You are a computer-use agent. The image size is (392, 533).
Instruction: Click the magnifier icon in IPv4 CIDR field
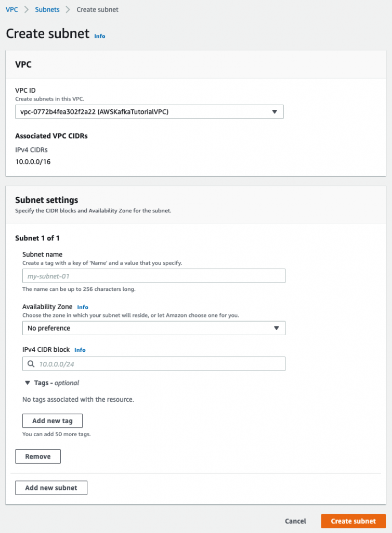click(x=31, y=363)
